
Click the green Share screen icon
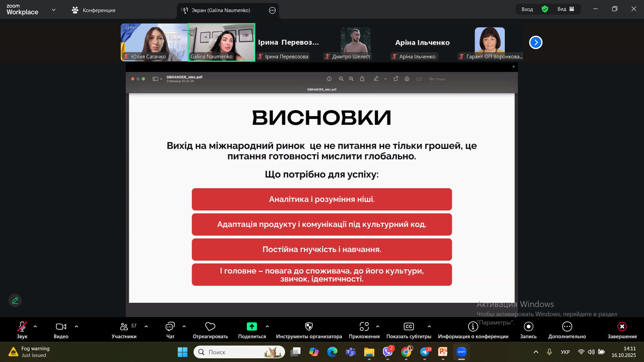(252, 327)
